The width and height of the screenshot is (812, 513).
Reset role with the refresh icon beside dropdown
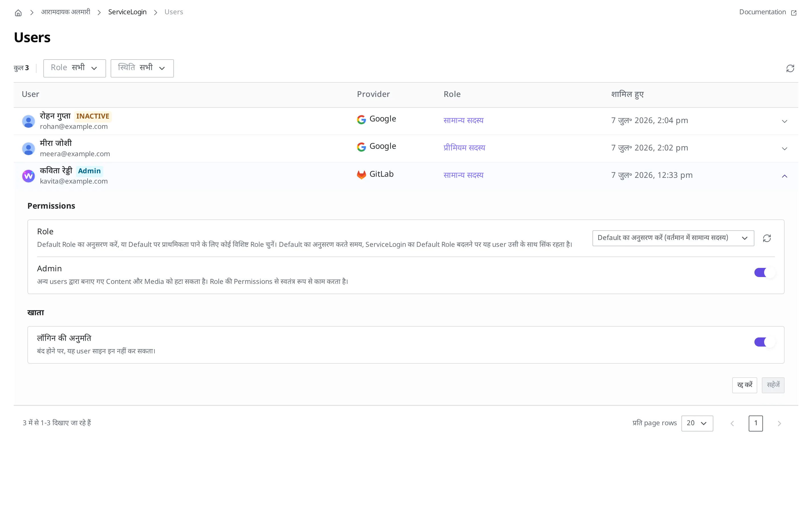[767, 238]
